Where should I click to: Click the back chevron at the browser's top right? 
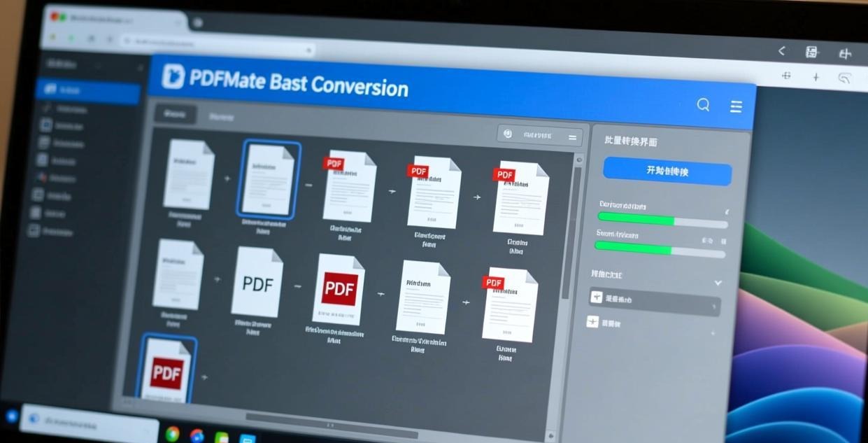click(781, 51)
